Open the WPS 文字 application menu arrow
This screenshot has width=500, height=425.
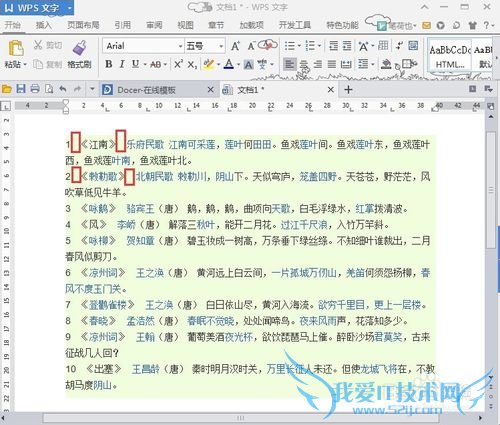click(70, 8)
